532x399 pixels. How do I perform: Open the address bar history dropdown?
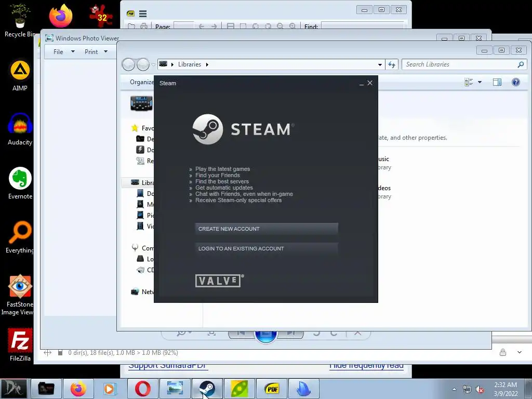380,64
